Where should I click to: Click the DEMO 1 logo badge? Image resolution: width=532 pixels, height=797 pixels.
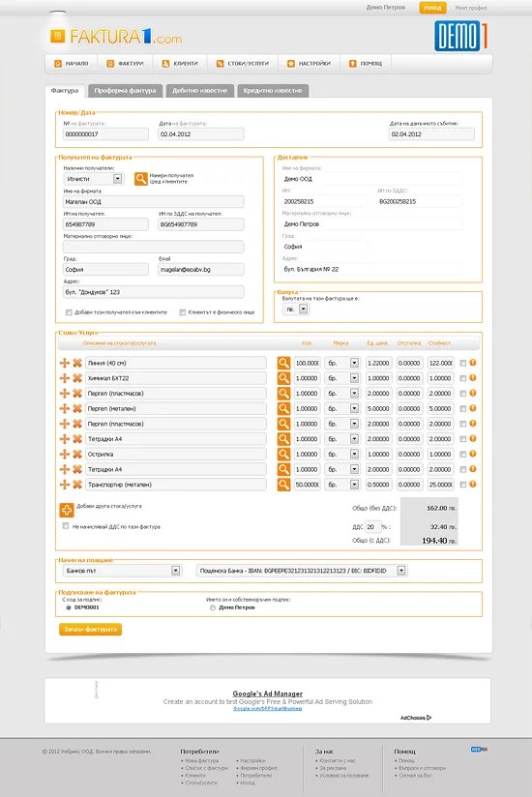point(460,36)
